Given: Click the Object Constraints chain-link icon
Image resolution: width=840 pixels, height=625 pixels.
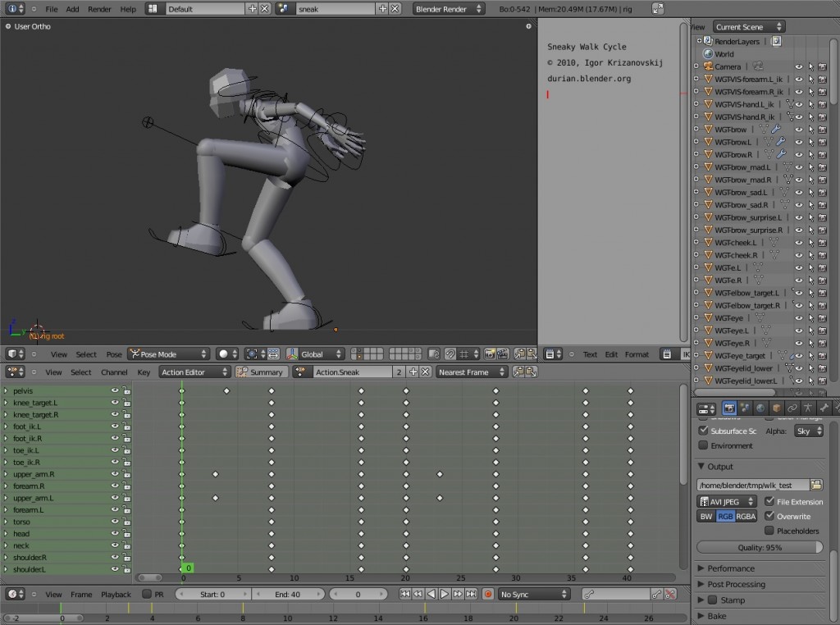Looking at the screenshot, I should point(792,408).
